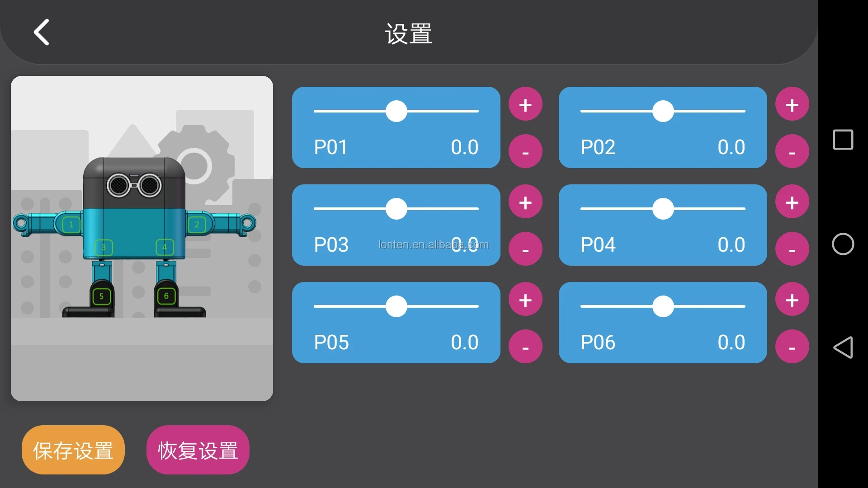The width and height of the screenshot is (868, 488).
Task: Click servo marker 2 on right arm
Action: 197,225
